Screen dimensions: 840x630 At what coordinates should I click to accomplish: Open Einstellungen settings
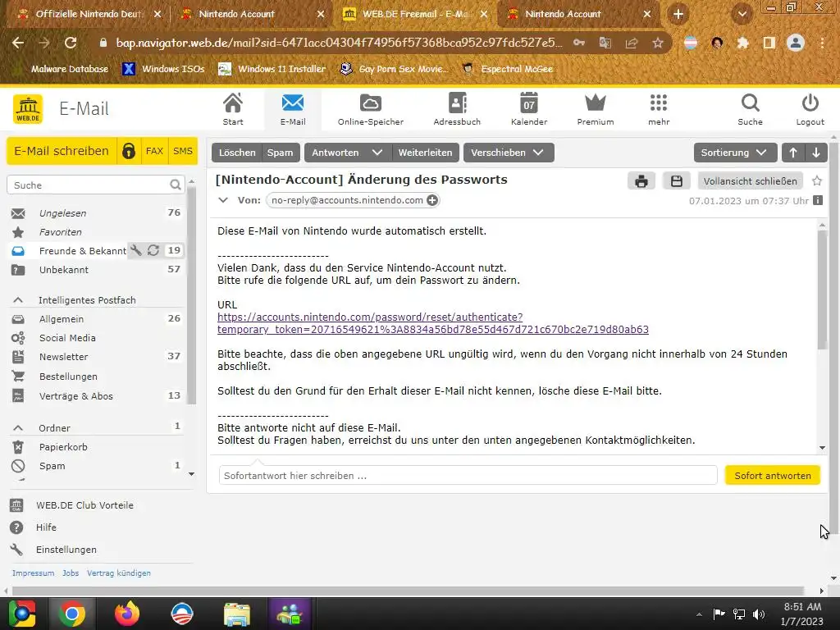pyautogui.click(x=66, y=550)
